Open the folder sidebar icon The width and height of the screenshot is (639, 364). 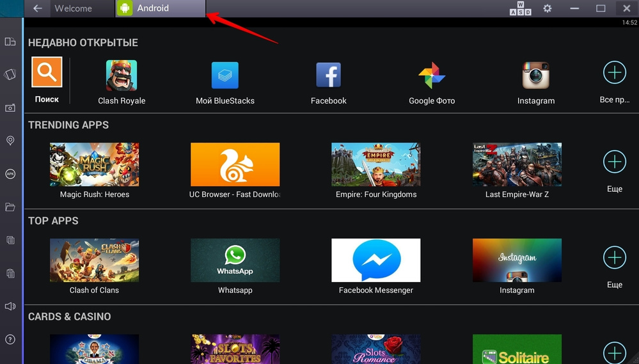pos(10,207)
